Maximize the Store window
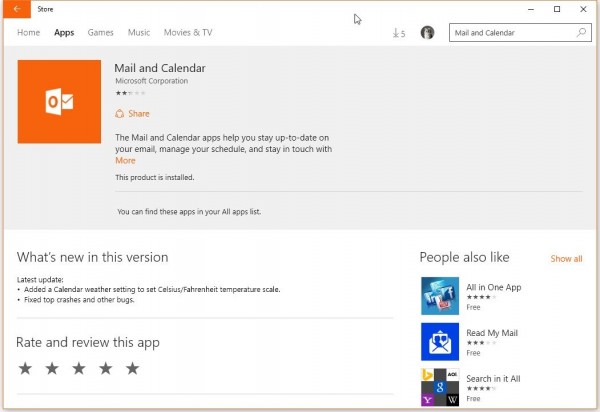Screen dimensions: 600x412 pos(557,9)
